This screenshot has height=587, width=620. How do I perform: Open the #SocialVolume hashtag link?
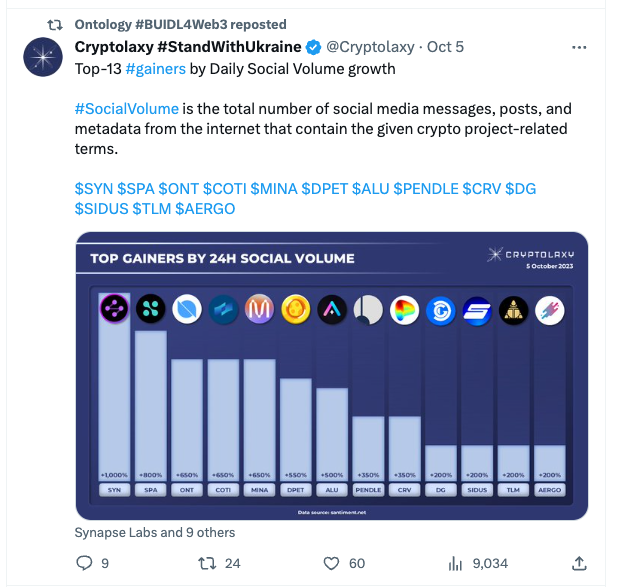coord(127,109)
